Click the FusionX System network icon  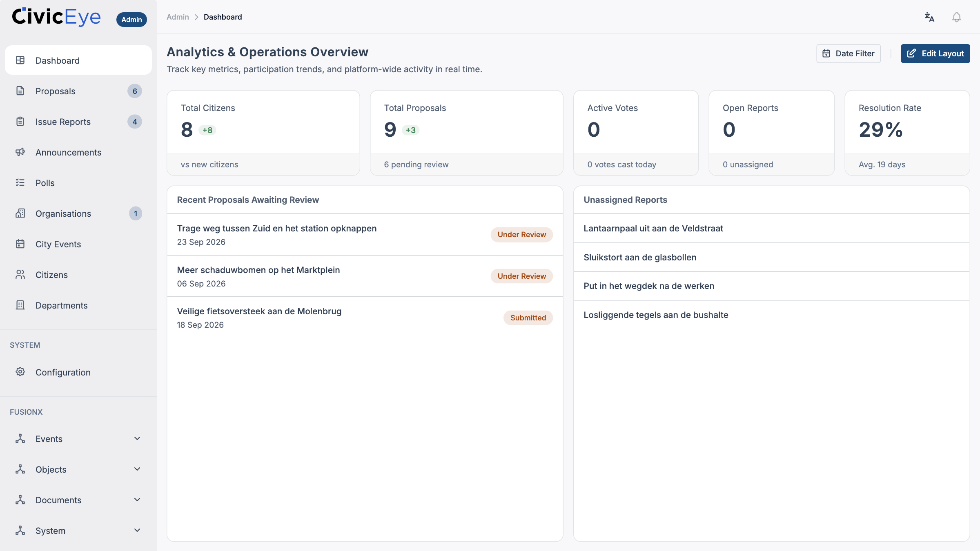pos(20,531)
